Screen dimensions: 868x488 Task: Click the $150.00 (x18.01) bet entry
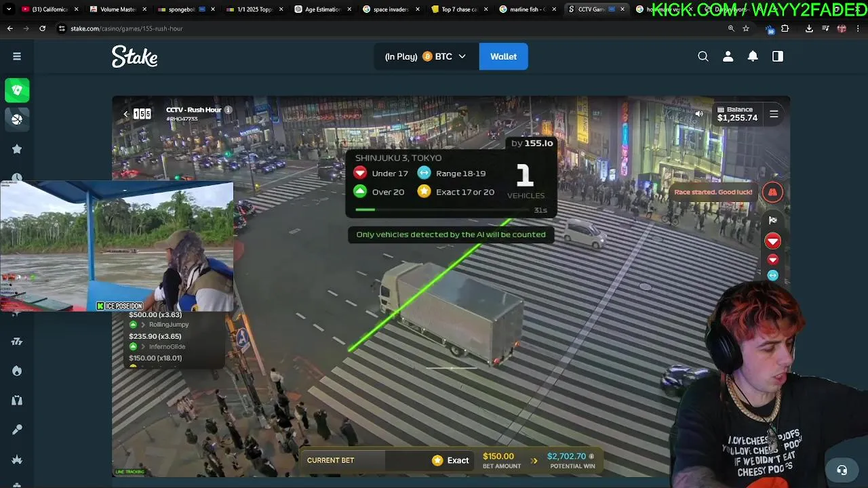click(x=155, y=358)
